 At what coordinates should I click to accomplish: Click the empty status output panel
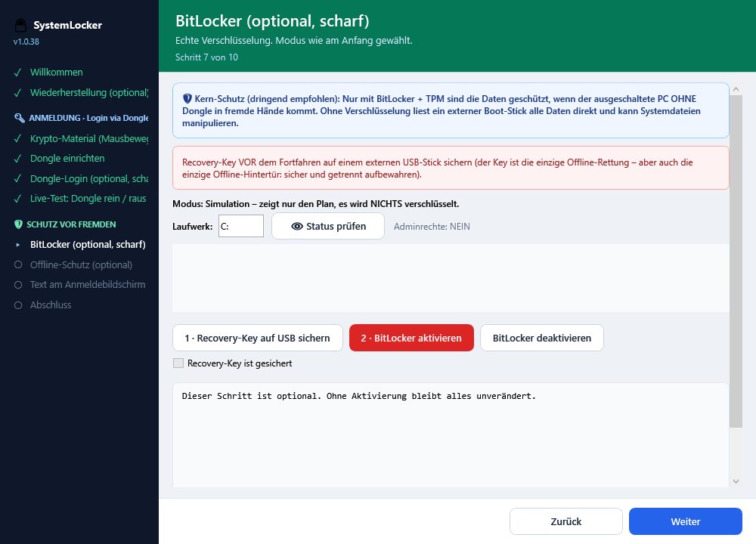pos(451,278)
